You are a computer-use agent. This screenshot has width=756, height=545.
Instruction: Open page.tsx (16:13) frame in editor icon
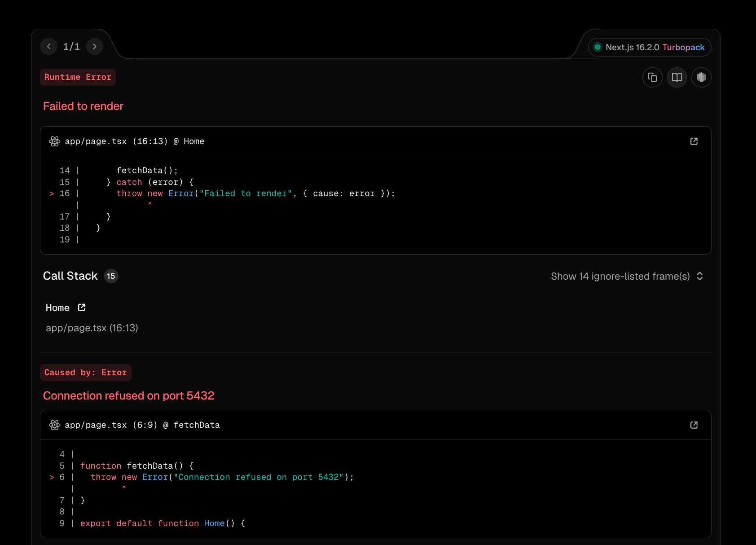pos(694,141)
